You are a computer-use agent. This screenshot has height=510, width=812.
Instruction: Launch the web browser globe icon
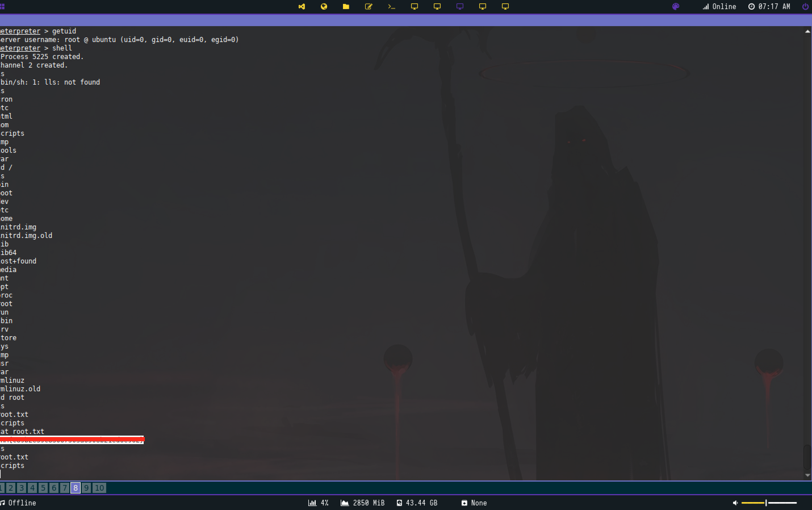coord(324,7)
